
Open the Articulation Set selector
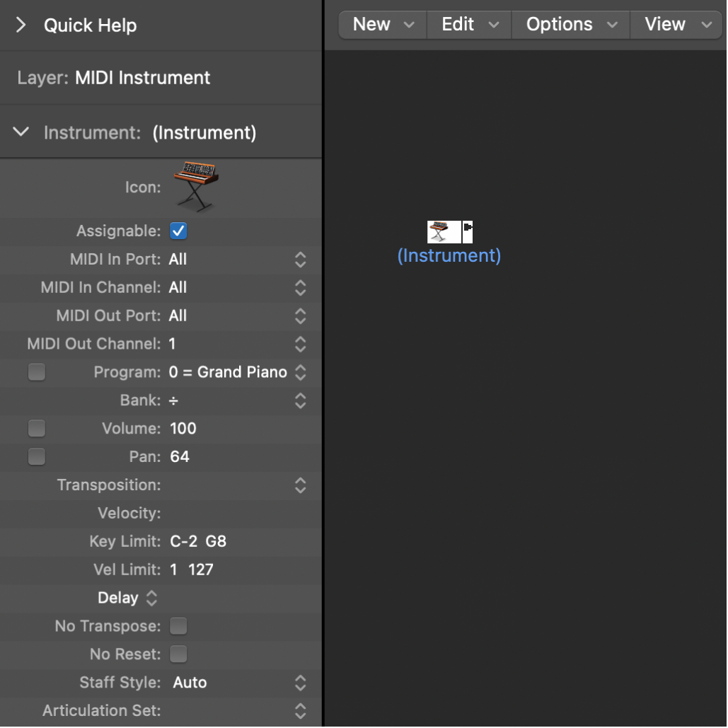coord(300,711)
